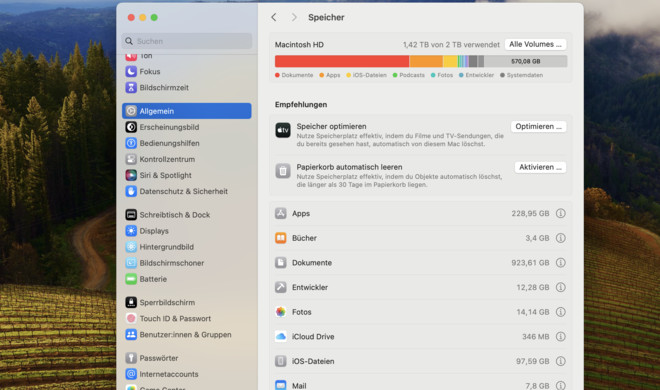Open Bildschirmschoner settings
This screenshot has width=660, height=390.
click(186, 263)
